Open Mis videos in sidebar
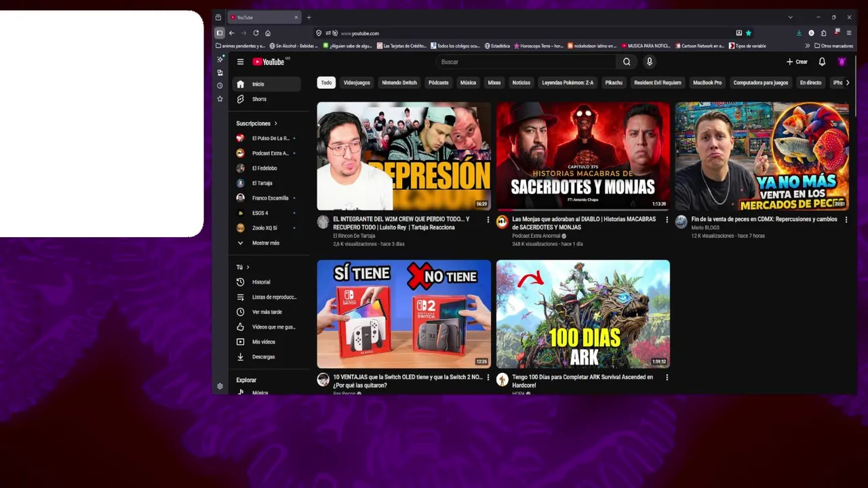 (x=267, y=342)
